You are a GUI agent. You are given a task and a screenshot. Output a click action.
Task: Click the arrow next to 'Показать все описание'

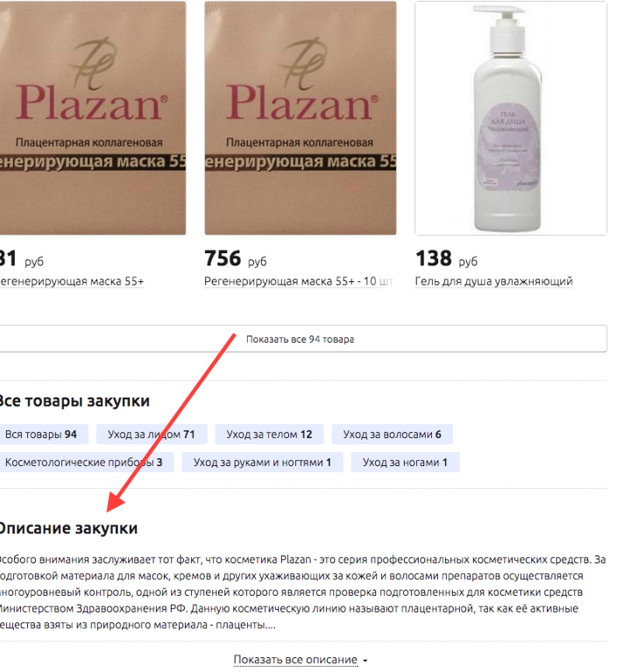coord(365,661)
